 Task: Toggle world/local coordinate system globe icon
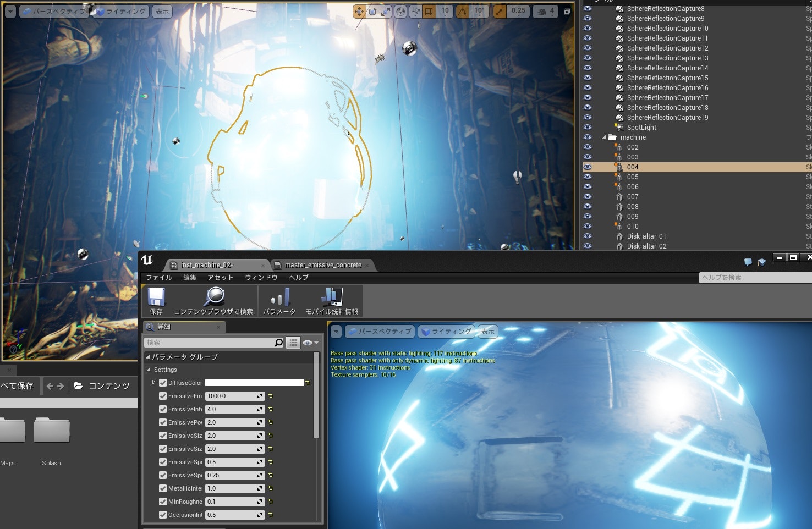tap(401, 12)
